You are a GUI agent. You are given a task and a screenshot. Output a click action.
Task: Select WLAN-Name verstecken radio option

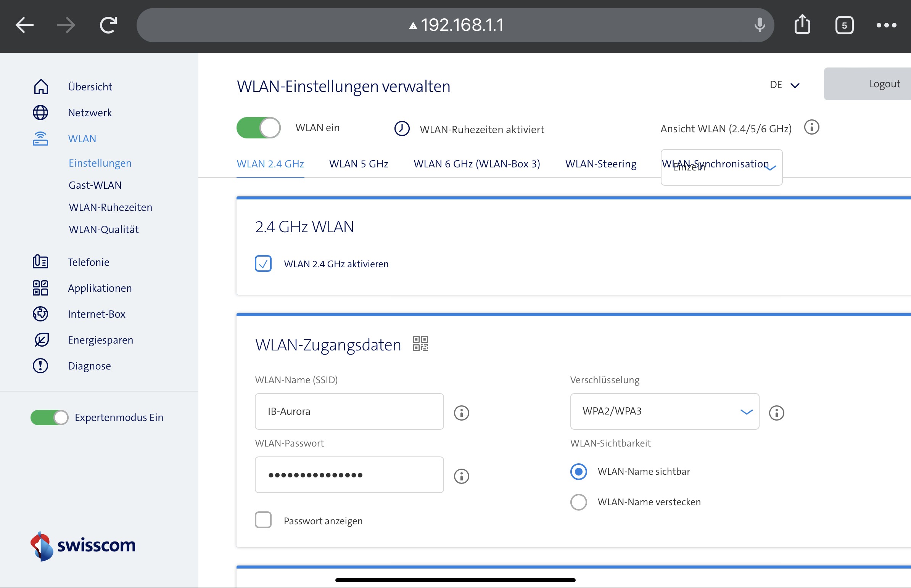578,502
